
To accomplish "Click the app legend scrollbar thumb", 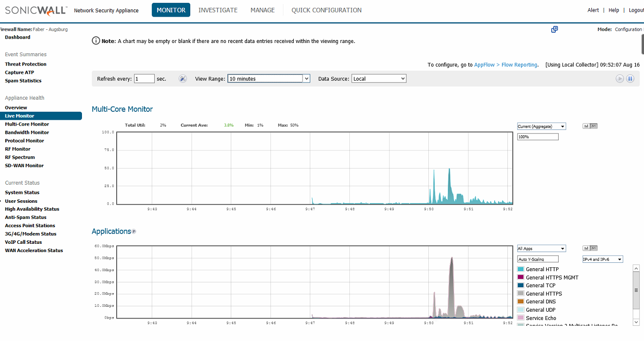I will tap(636, 290).
